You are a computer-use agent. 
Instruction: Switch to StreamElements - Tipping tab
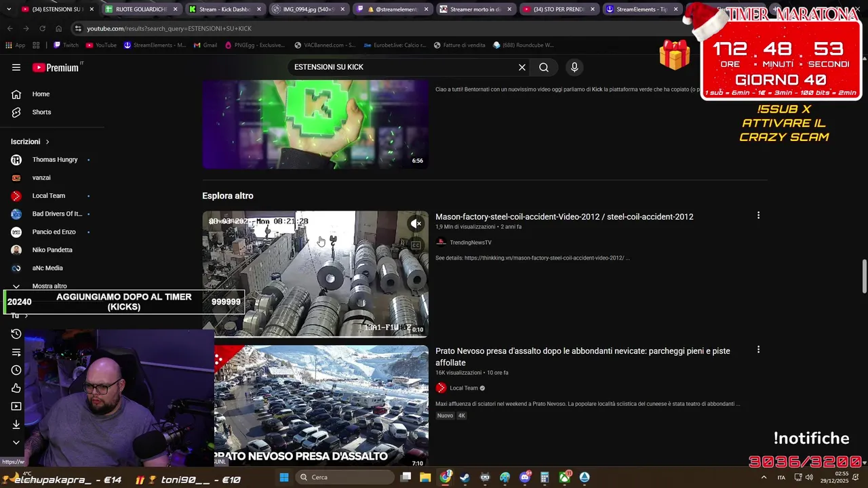(x=642, y=9)
